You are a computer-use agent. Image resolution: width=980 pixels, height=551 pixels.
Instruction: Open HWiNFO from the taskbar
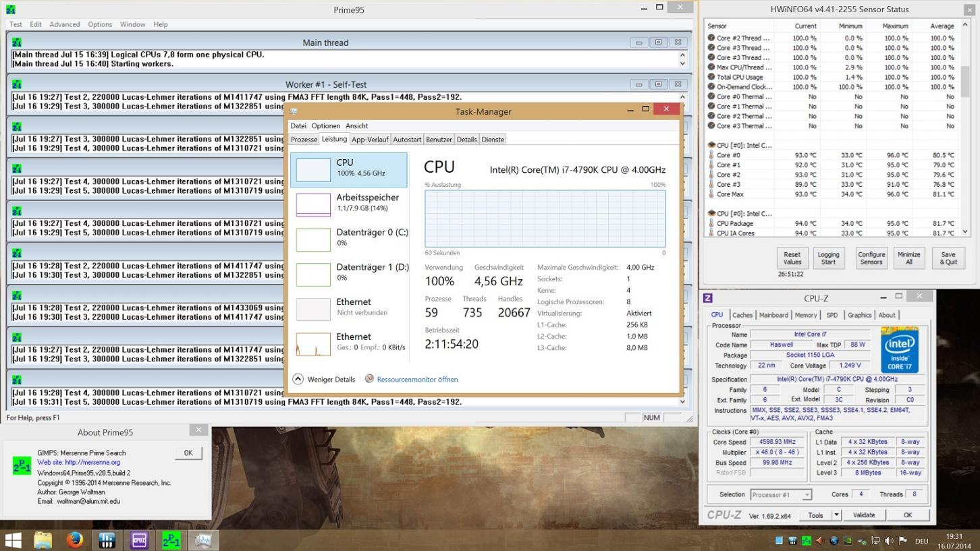click(x=107, y=540)
